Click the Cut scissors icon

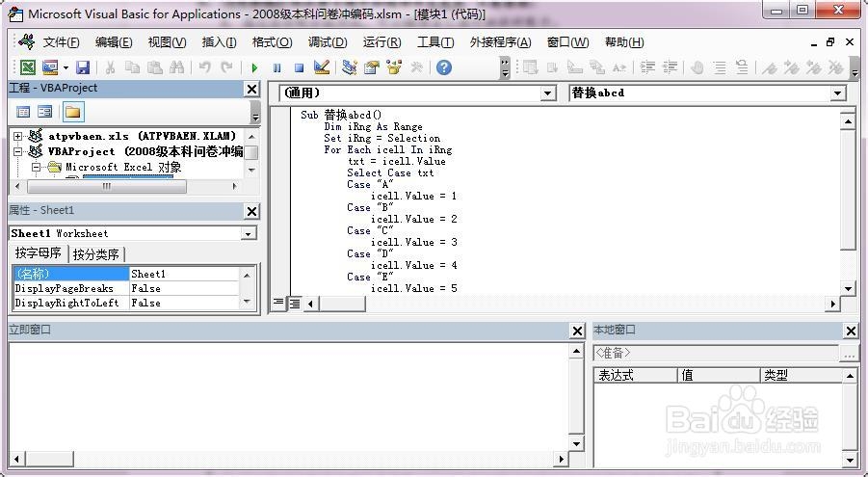tap(110, 67)
